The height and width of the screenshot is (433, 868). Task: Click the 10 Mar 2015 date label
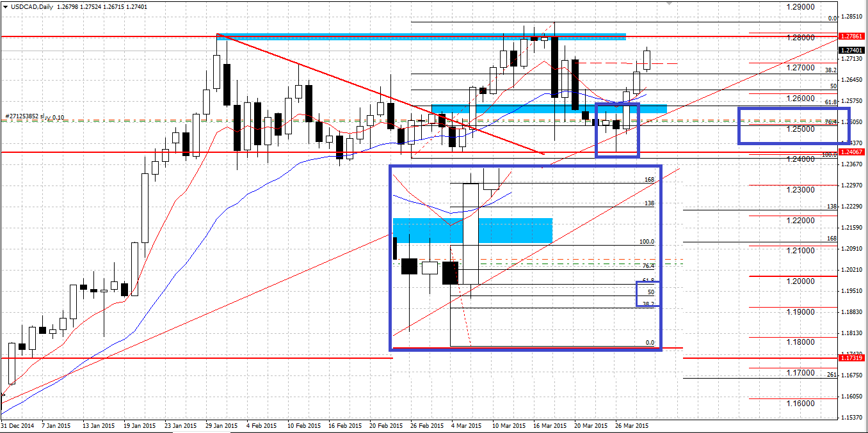click(509, 425)
